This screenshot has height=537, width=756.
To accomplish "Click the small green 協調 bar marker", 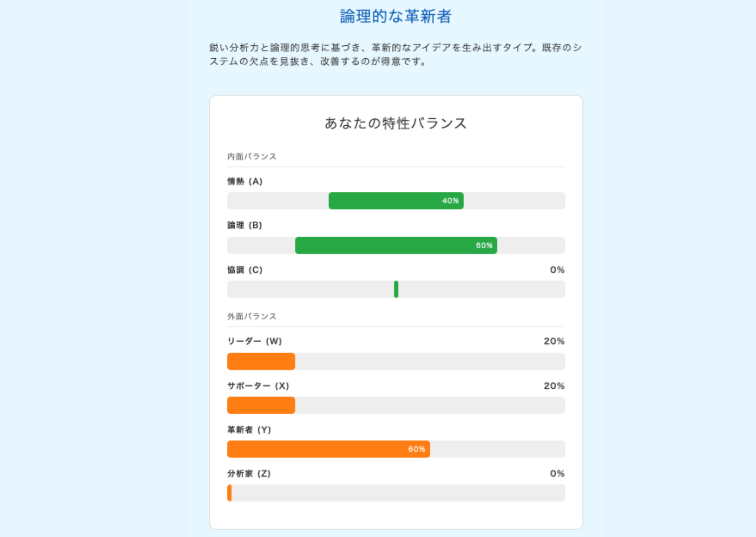I will tap(396, 289).
